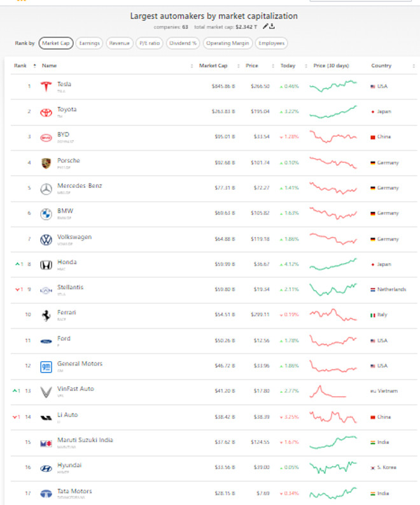
Task: Choose the Operating Margin ranking tab
Action: 227,43
